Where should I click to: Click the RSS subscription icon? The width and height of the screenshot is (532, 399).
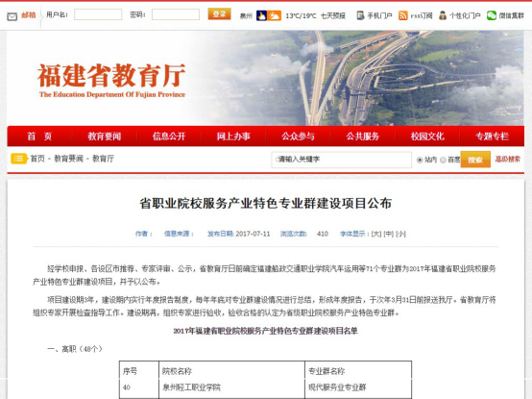coord(402,15)
